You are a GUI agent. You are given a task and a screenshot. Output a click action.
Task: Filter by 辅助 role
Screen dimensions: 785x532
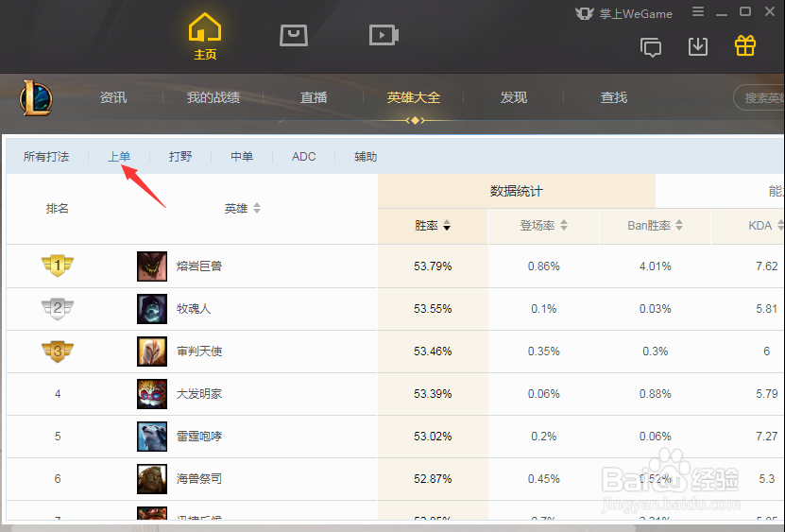click(366, 157)
